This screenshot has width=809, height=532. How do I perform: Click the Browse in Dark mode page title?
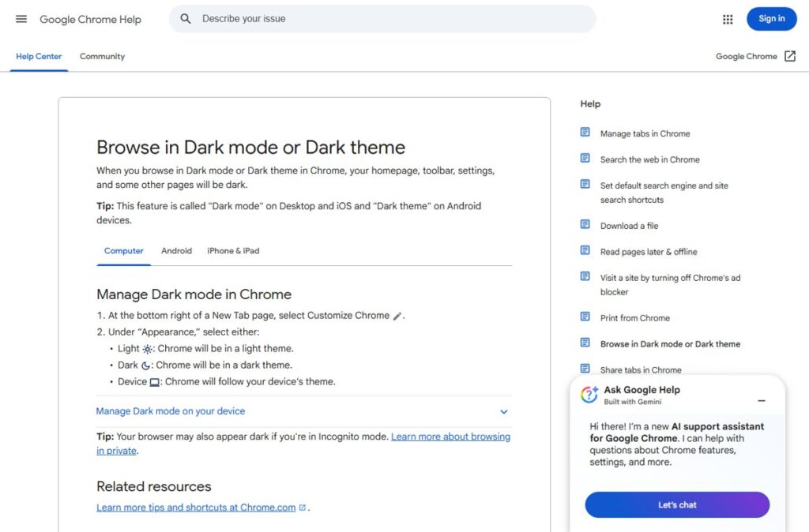click(250, 148)
